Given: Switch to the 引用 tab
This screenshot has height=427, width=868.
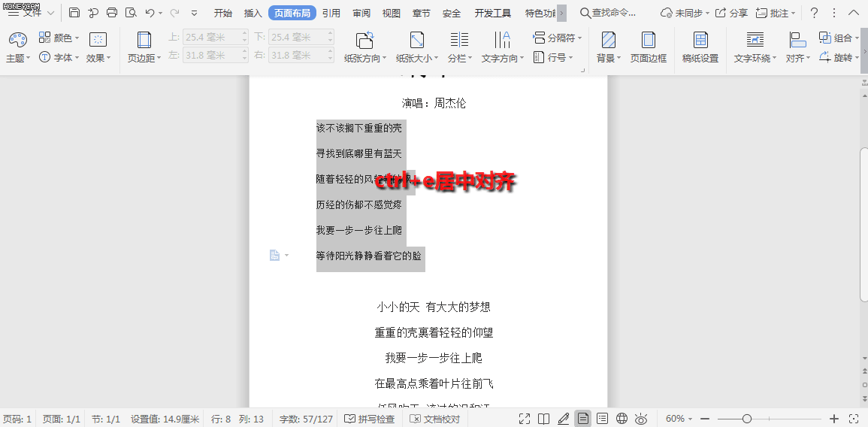Looking at the screenshot, I should [x=331, y=14].
